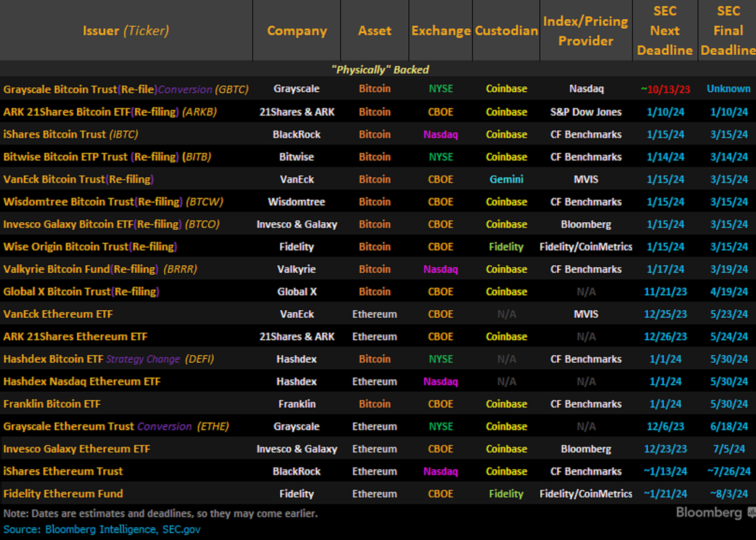Click the Exchange column header
Image resolution: width=756 pixels, height=540 pixels.
tap(441, 31)
